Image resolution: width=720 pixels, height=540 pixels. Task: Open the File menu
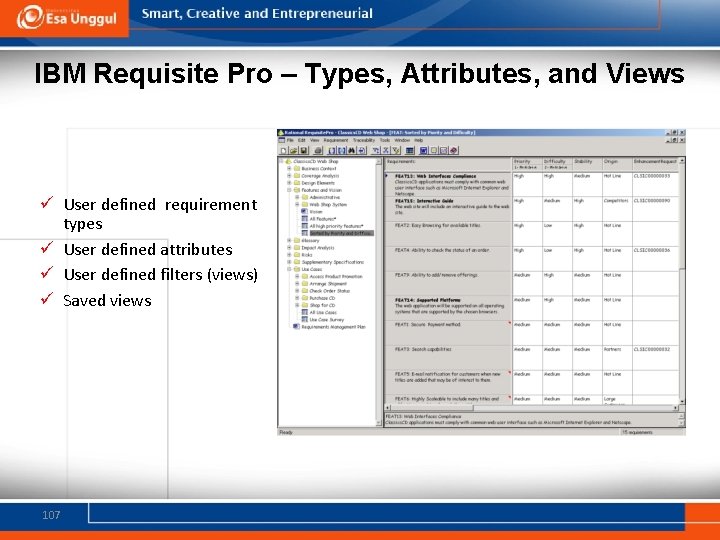point(290,140)
